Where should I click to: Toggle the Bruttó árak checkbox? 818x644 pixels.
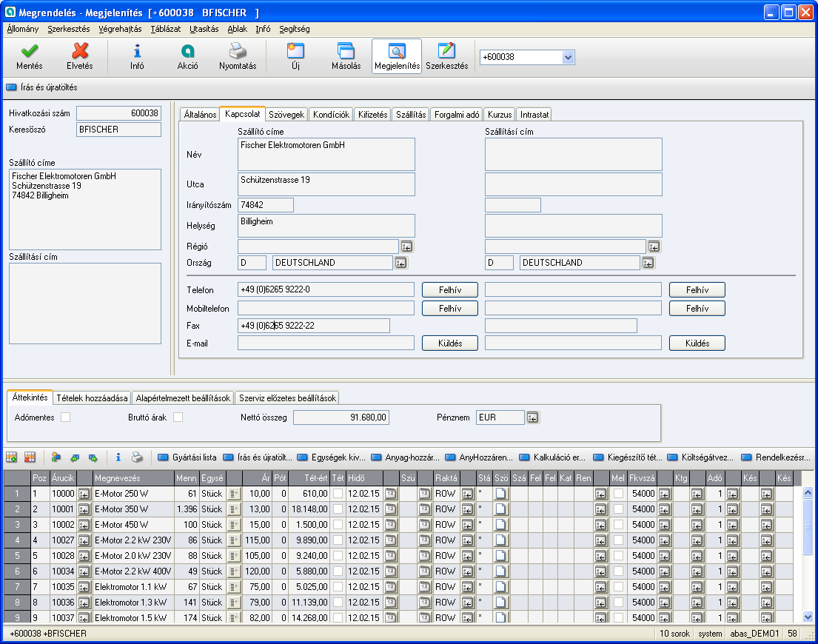click(178, 417)
